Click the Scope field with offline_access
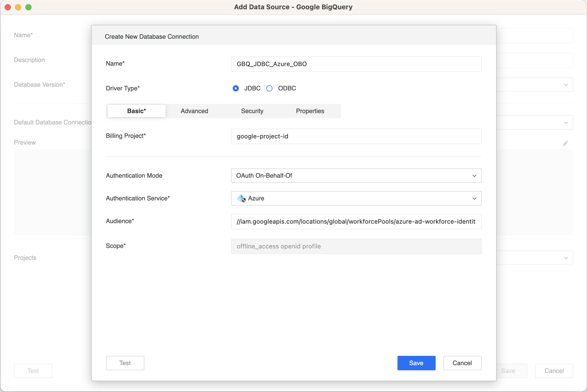This screenshot has width=587, height=392. (x=356, y=246)
